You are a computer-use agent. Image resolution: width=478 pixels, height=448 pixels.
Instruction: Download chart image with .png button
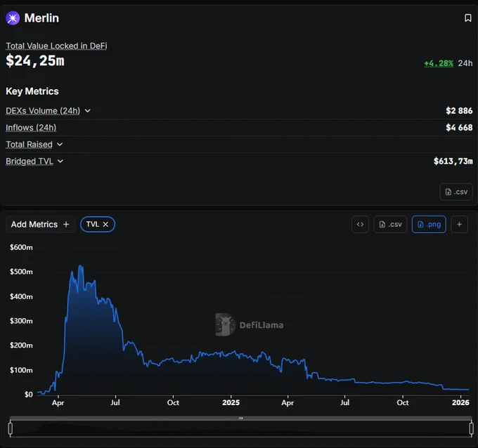pyautogui.click(x=429, y=225)
